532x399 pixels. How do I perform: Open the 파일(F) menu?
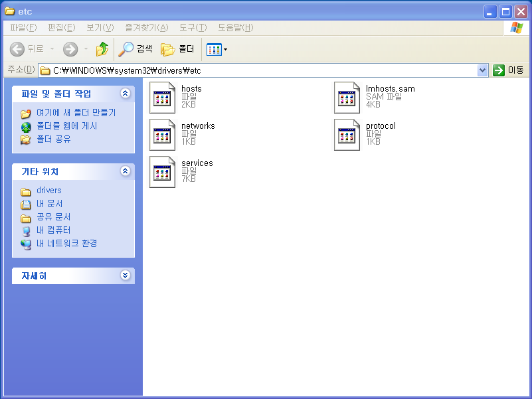[23, 27]
